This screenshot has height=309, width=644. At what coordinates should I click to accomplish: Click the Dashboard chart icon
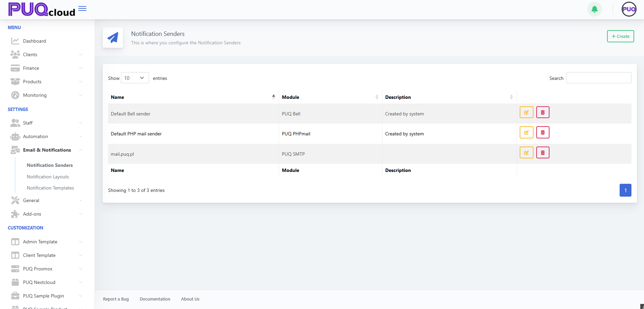15,41
